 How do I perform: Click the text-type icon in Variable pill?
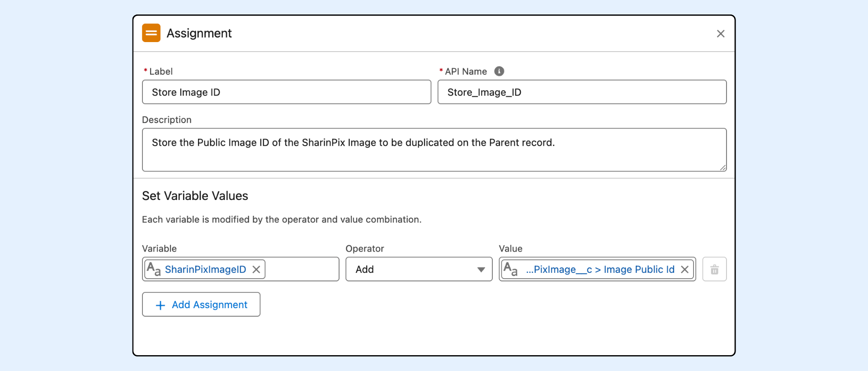coord(154,269)
